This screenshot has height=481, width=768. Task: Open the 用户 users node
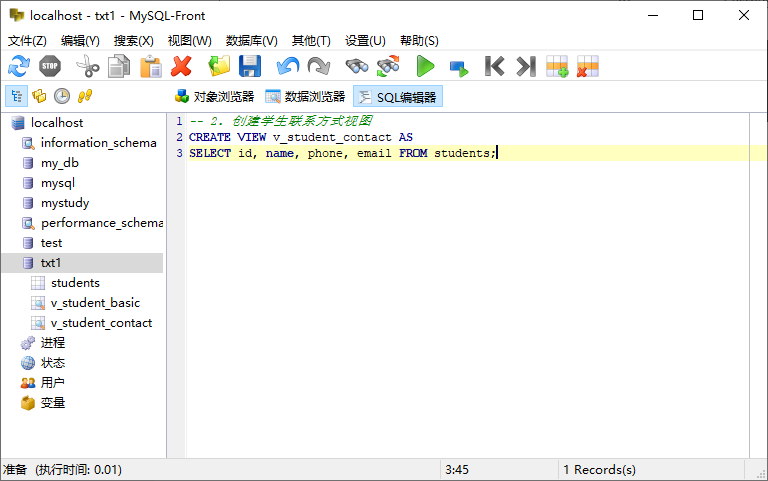click(52, 383)
